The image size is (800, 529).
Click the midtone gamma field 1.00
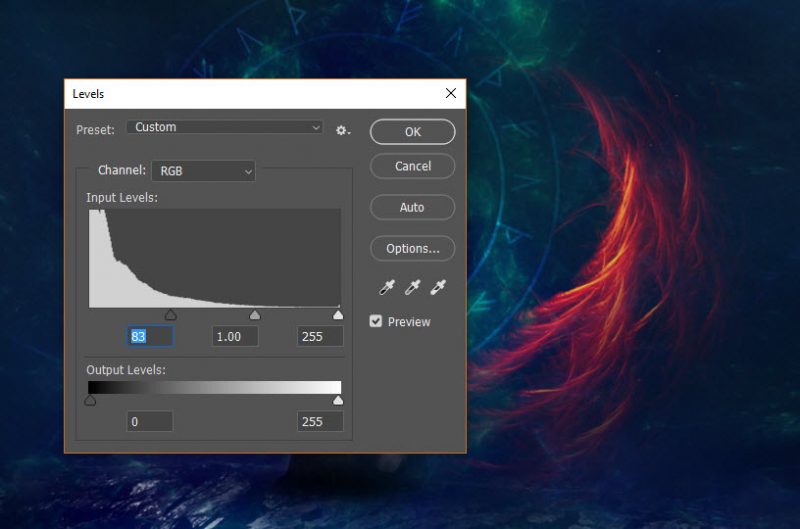coord(235,337)
